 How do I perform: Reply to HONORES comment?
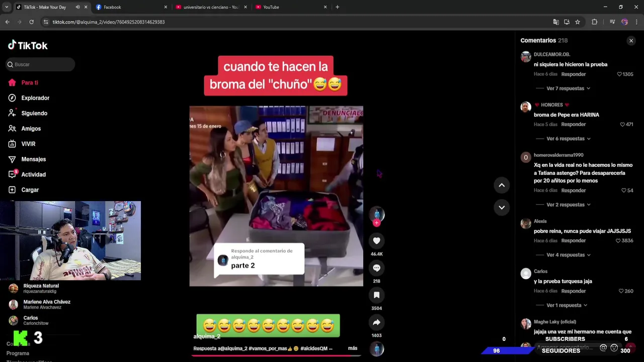coord(574,125)
